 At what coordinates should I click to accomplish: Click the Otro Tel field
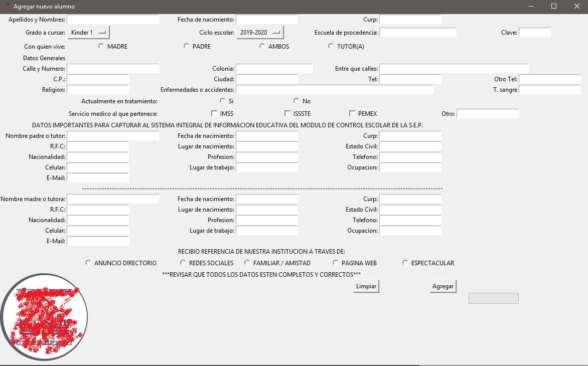[550, 79]
